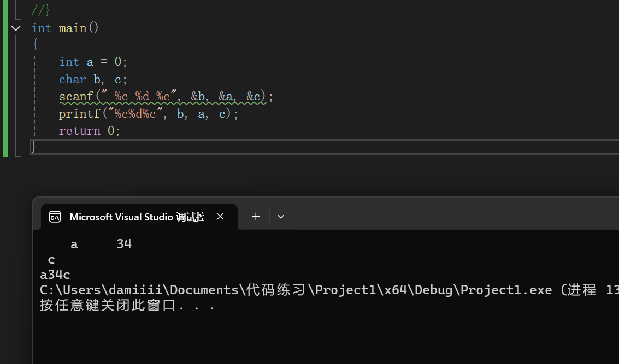Image resolution: width=619 pixels, height=364 pixels.
Task: Open the terminal tab dropdown chevron
Action: tap(281, 217)
